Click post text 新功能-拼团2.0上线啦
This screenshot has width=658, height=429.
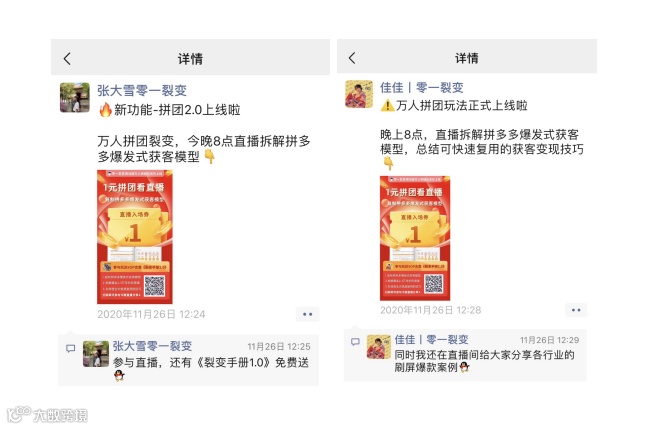[169, 110]
